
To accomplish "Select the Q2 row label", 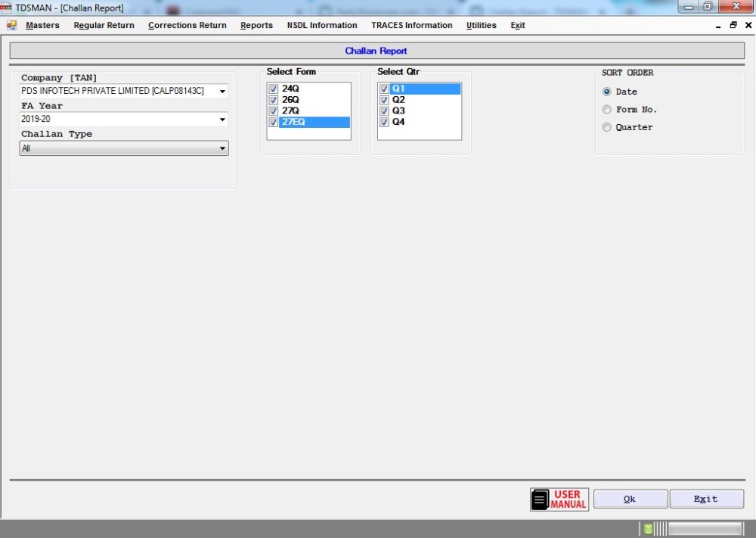I will coord(398,100).
